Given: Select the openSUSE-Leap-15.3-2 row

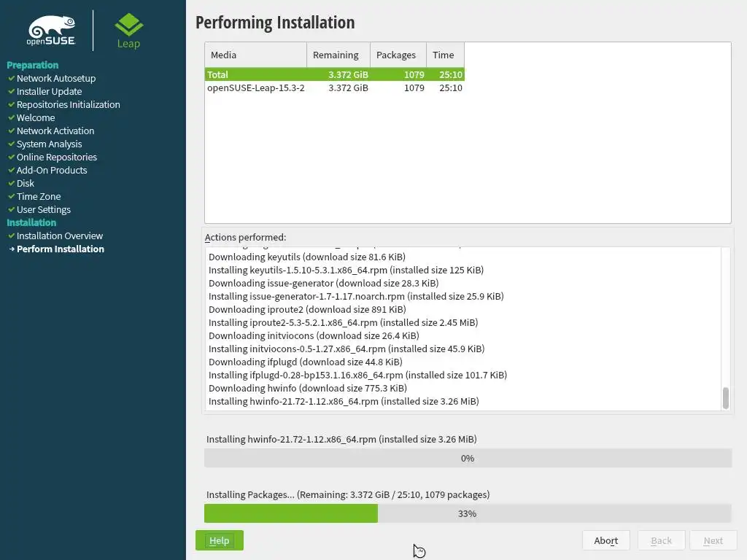Looking at the screenshot, I should [x=334, y=87].
